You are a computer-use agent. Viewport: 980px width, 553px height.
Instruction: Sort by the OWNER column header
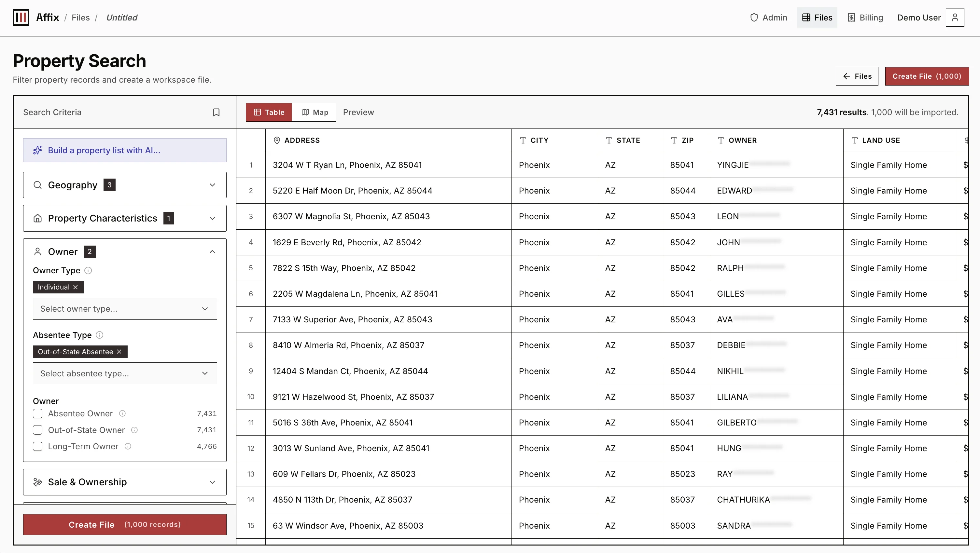coord(777,140)
